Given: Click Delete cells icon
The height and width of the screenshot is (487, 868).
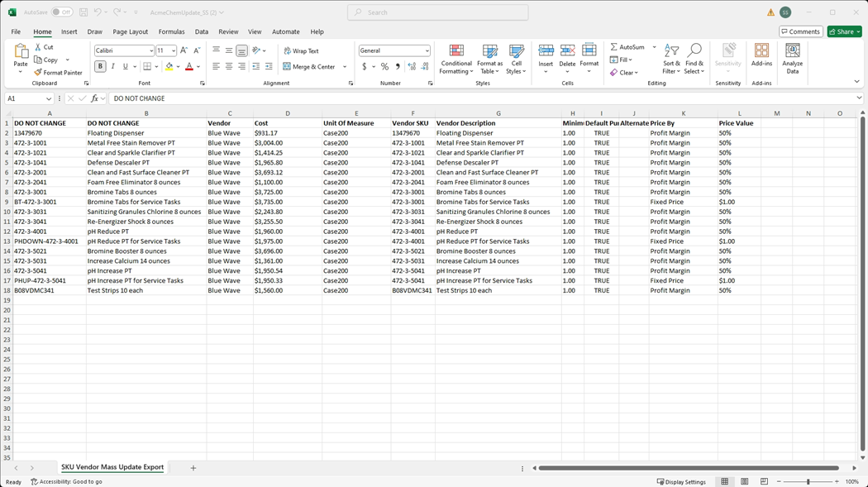Looking at the screenshot, I should (567, 51).
